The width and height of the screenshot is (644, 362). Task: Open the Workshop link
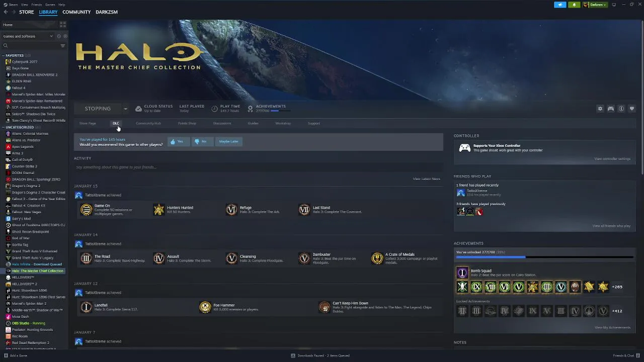pos(283,123)
